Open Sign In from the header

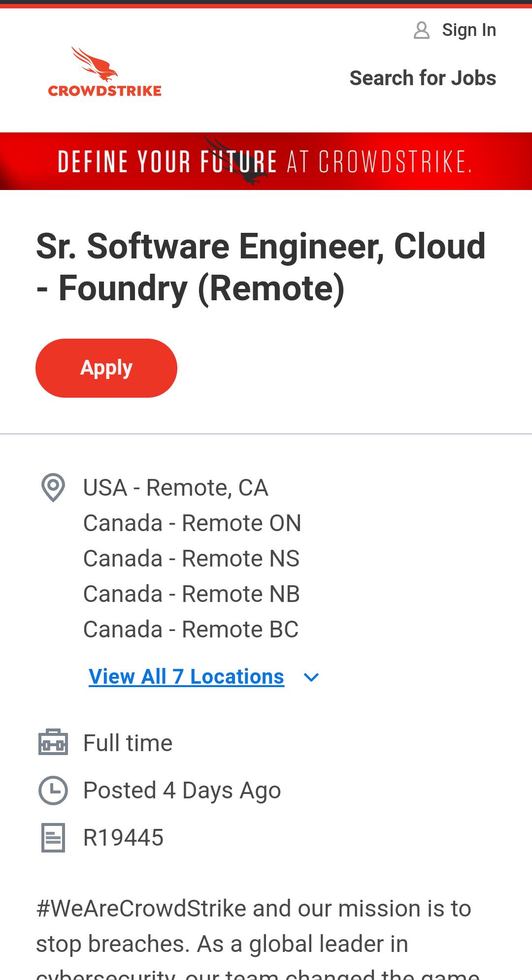468,30
